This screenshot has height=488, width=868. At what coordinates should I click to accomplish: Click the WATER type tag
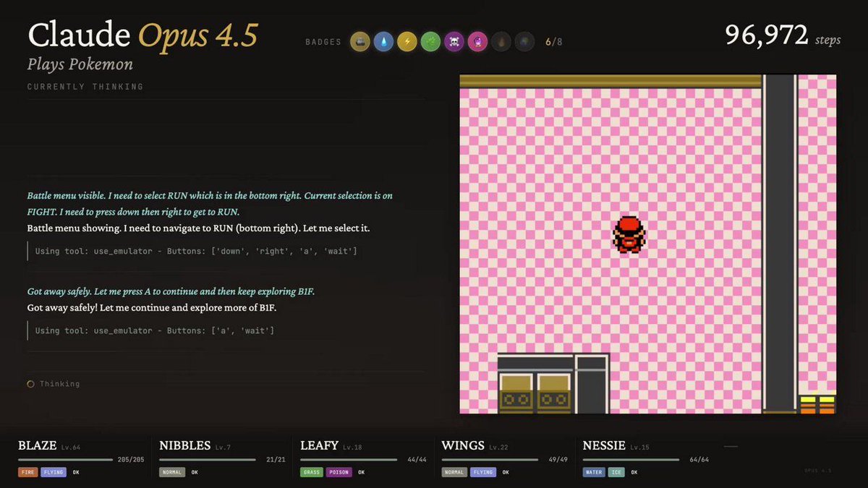[595, 472]
